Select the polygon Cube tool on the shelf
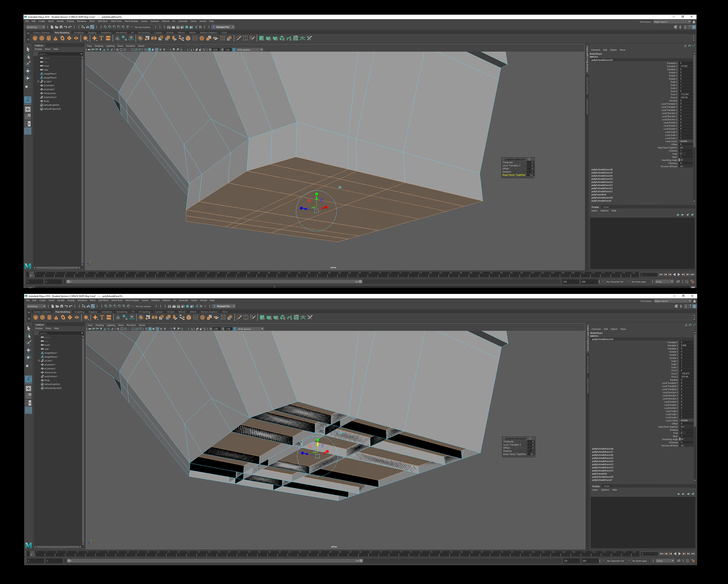728x584 pixels. coord(41,38)
